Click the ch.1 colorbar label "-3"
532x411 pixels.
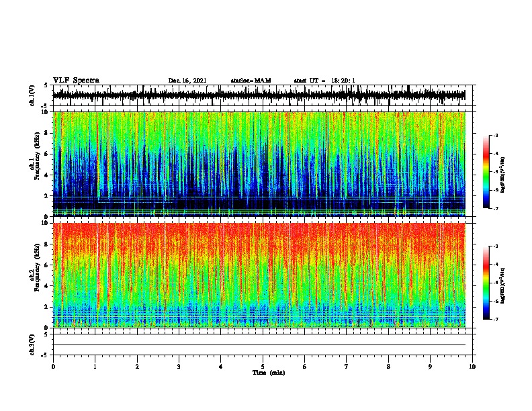(x=495, y=136)
